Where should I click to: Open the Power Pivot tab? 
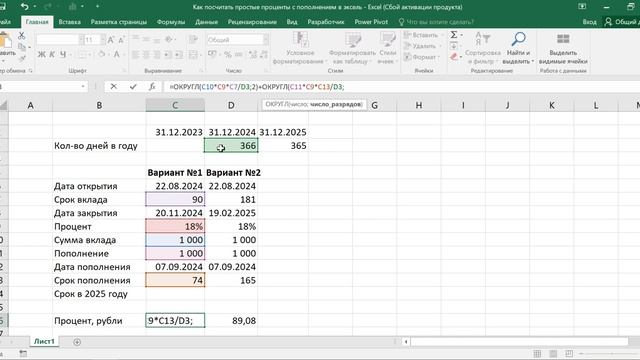point(371,22)
